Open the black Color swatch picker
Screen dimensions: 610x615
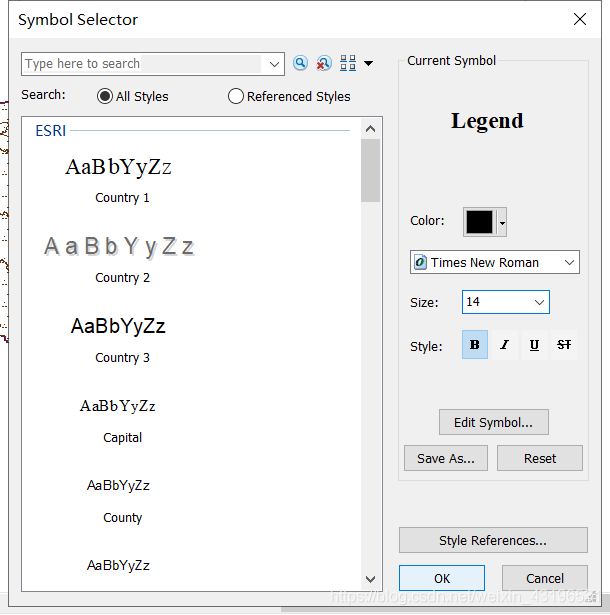479,222
